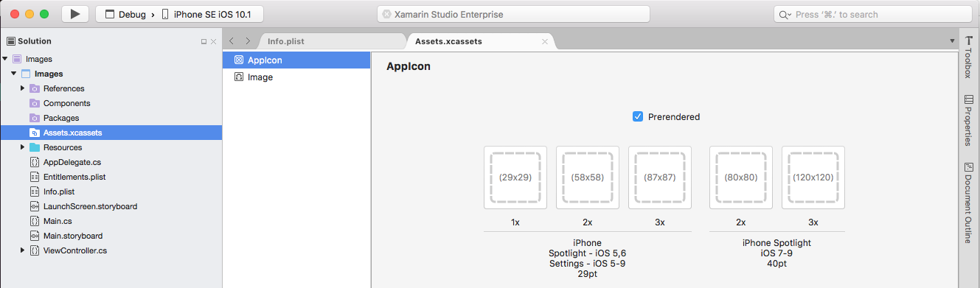Screen dimensions: 980x288
Task: Run the app with the Play button
Action: pos(75,14)
